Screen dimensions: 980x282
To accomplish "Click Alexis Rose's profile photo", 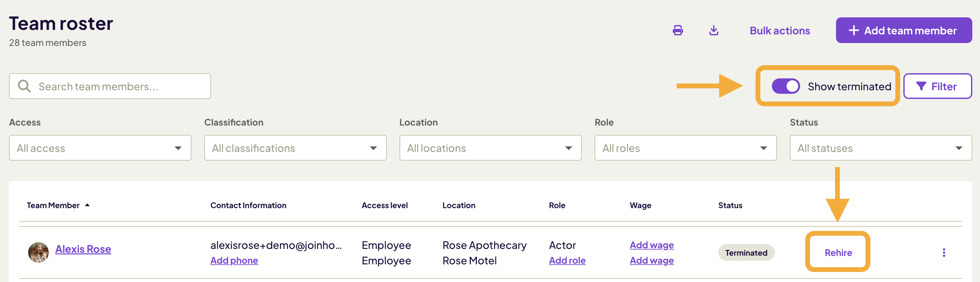I will pyautogui.click(x=38, y=252).
